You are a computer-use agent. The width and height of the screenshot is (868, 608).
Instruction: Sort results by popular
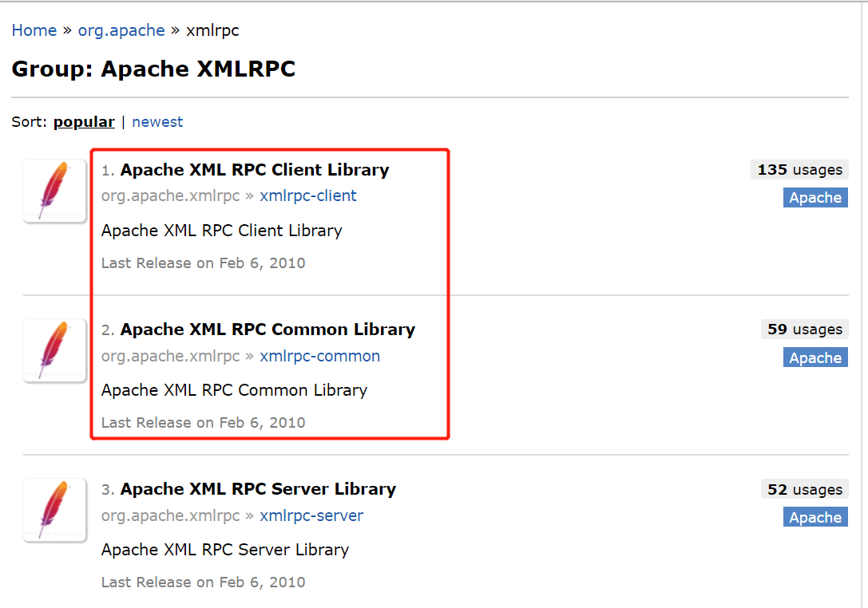coord(84,122)
